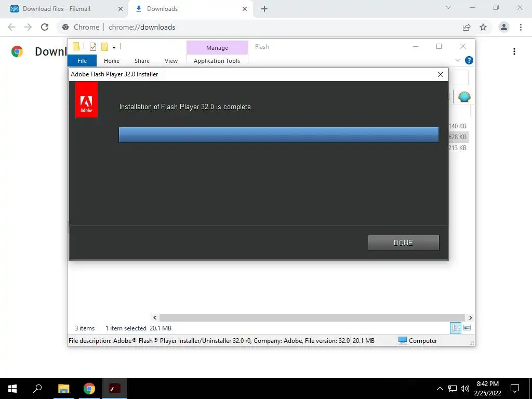Open the Share ribbon tab
The height and width of the screenshot is (399, 532).
142,61
